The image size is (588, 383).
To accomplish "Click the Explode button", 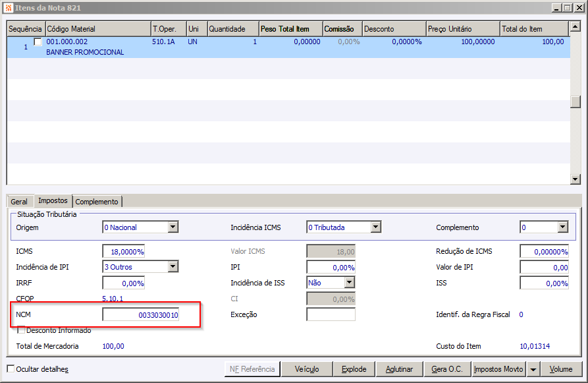I will 354,369.
